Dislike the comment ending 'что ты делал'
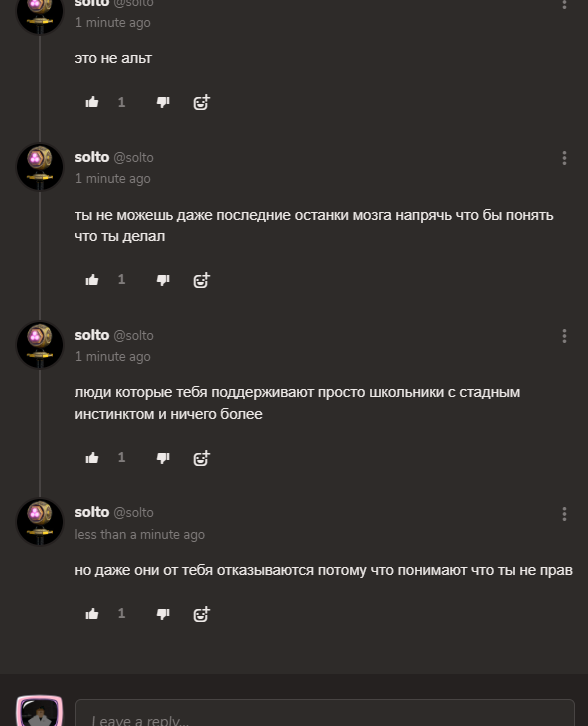 click(x=163, y=280)
